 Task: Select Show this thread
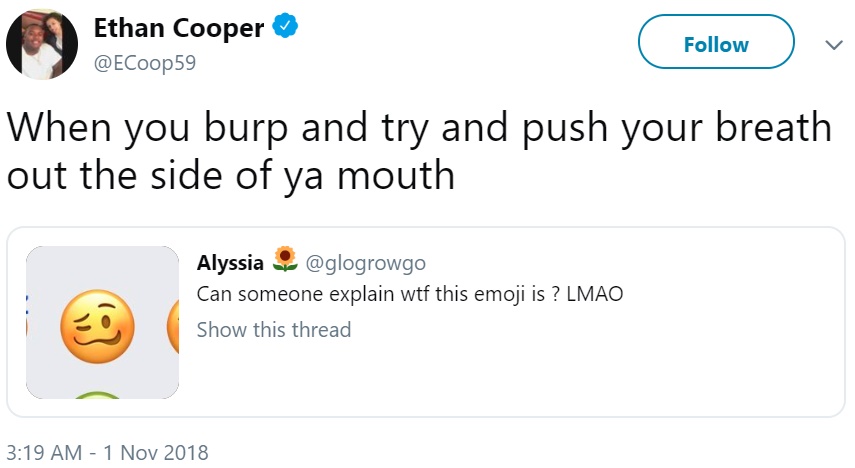(x=274, y=329)
